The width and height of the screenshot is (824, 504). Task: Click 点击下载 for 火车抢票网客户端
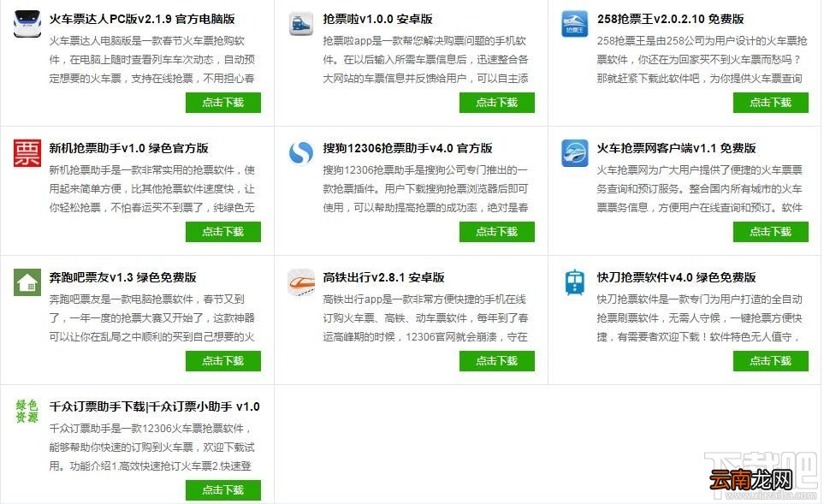(x=771, y=232)
